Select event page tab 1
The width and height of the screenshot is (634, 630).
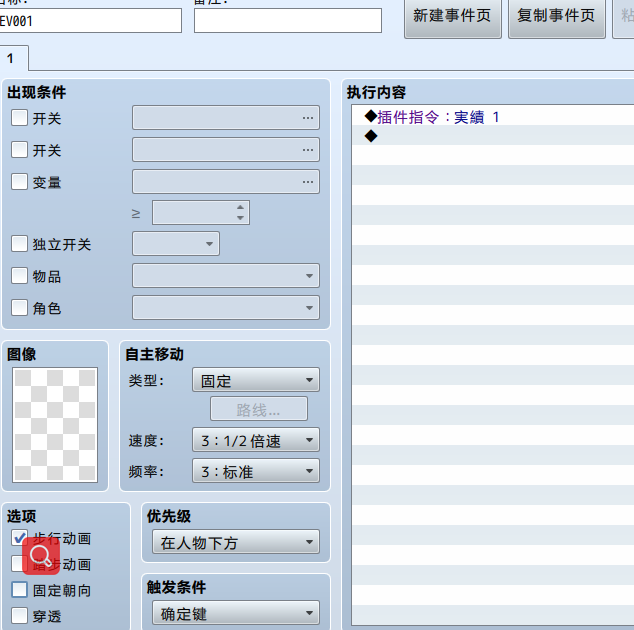[13, 58]
